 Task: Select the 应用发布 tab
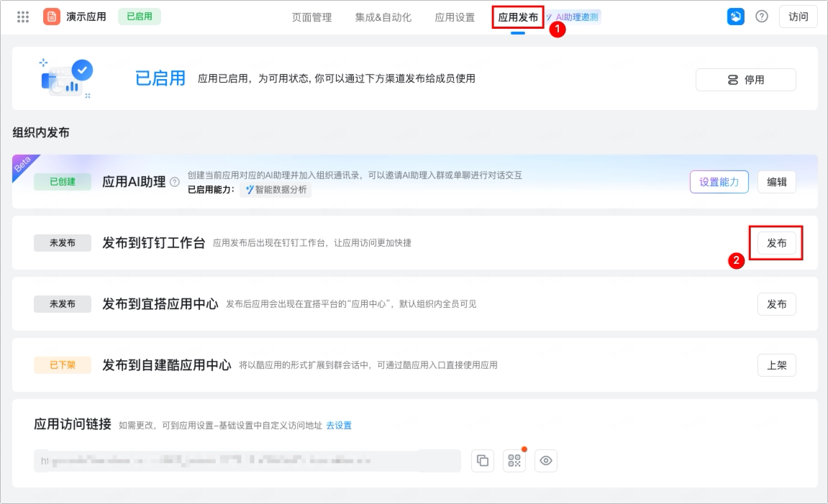pos(518,17)
